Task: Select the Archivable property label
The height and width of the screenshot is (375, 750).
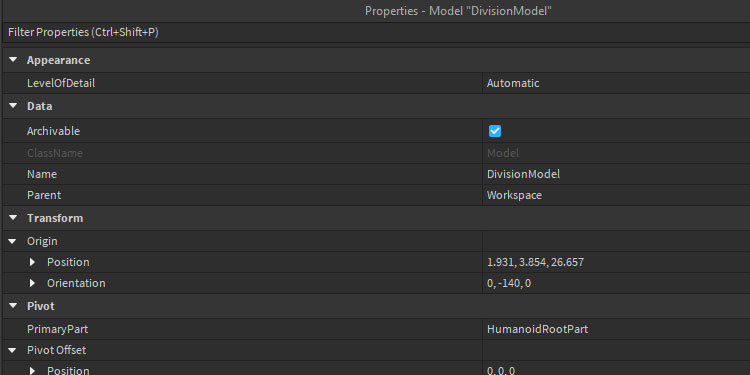Action: point(53,131)
